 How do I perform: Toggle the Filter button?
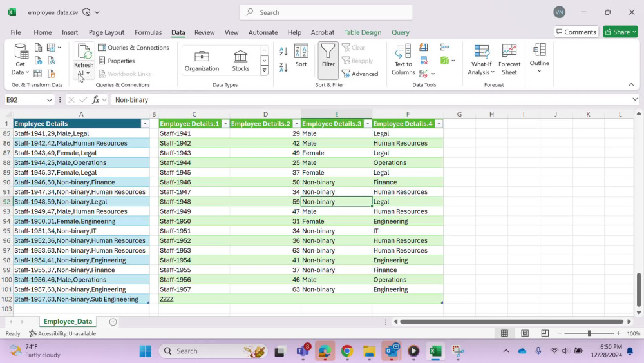328,60
